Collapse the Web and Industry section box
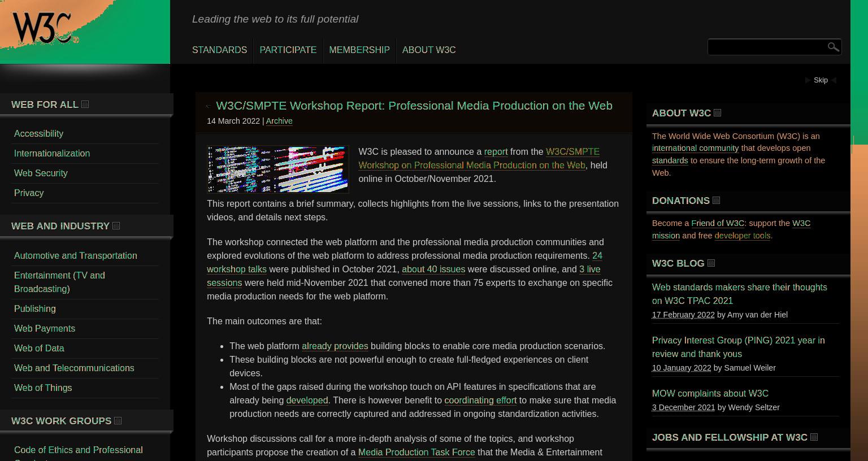This screenshot has width=868, height=461. coord(116,226)
